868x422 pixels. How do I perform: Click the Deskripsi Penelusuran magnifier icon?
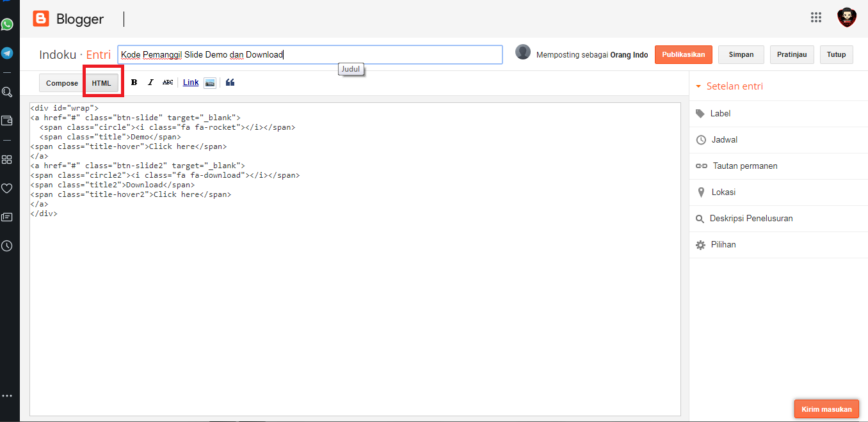point(700,219)
